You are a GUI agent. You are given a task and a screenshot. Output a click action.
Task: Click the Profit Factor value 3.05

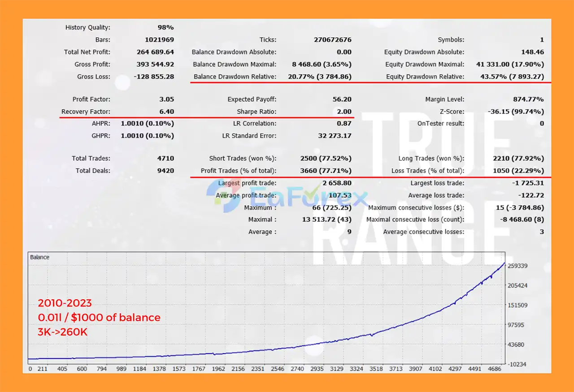[168, 99]
